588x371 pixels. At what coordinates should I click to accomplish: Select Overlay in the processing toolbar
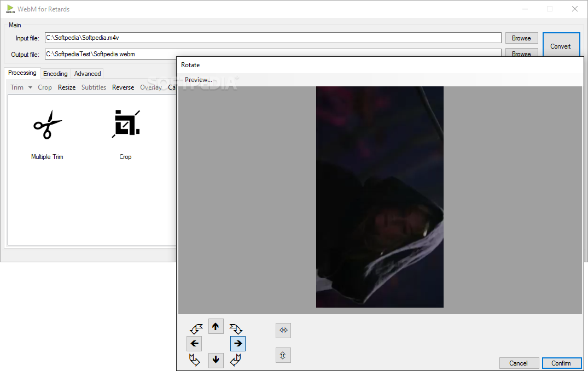[x=151, y=87]
